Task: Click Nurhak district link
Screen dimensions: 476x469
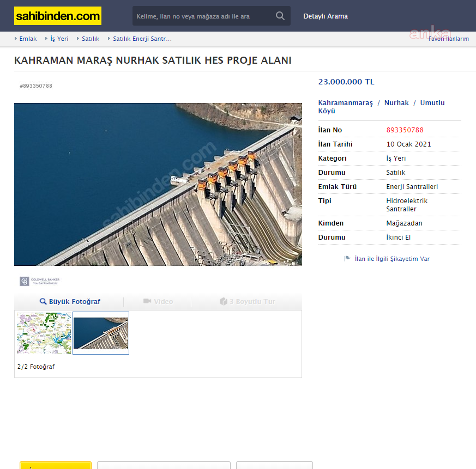Action: pyautogui.click(x=396, y=103)
